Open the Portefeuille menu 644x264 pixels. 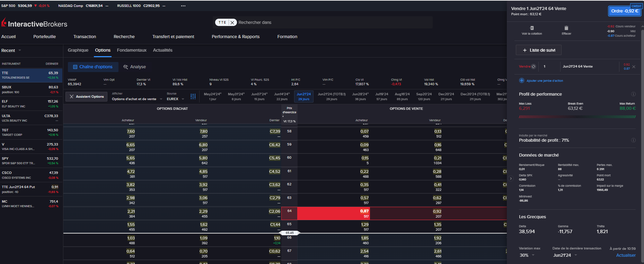coord(44,37)
